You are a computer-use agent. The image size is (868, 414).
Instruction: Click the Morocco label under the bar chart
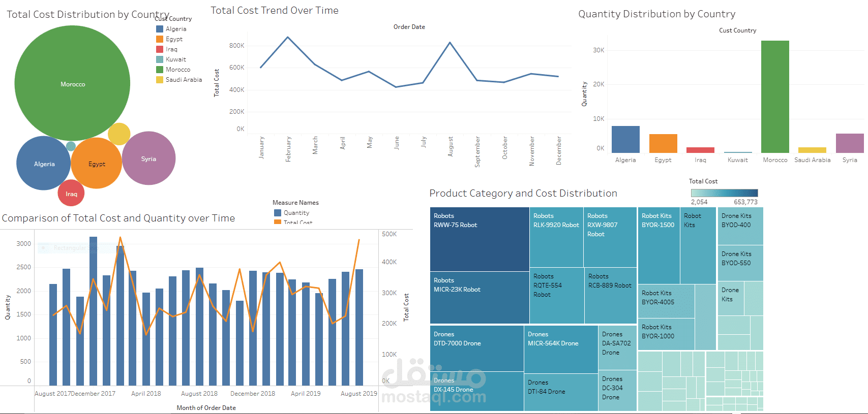click(x=775, y=160)
